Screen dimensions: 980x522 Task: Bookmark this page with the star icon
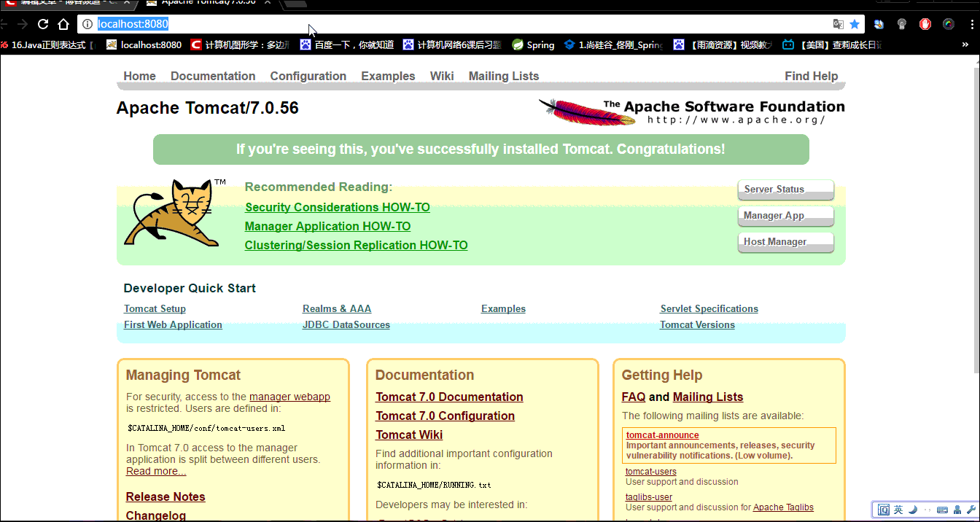[x=855, y=24]
